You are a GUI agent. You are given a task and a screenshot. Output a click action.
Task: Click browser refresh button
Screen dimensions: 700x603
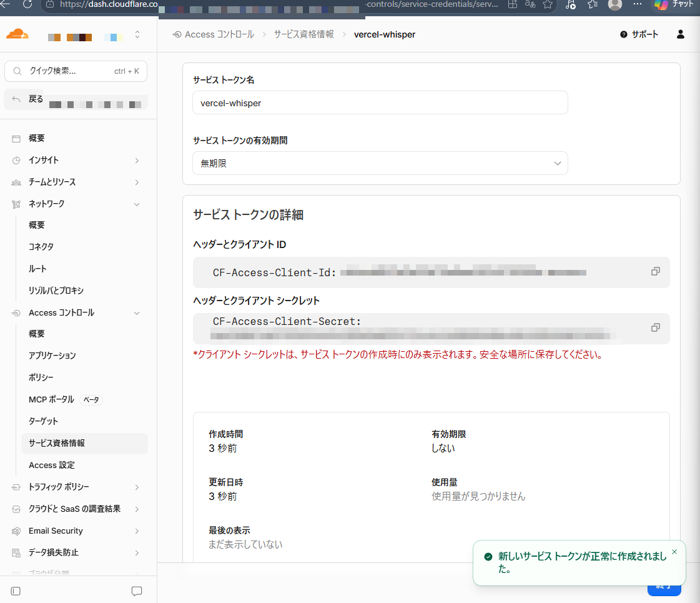(27, 4)
